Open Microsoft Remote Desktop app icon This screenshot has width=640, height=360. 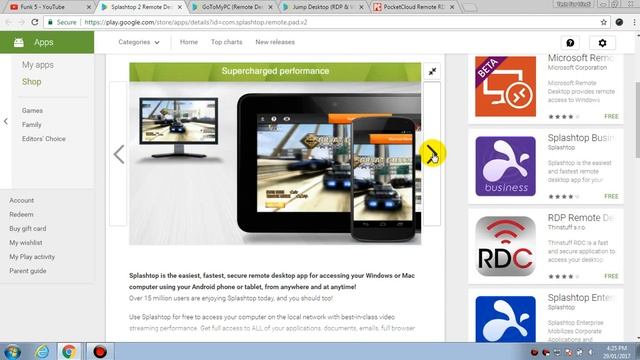tap(505, 86)
